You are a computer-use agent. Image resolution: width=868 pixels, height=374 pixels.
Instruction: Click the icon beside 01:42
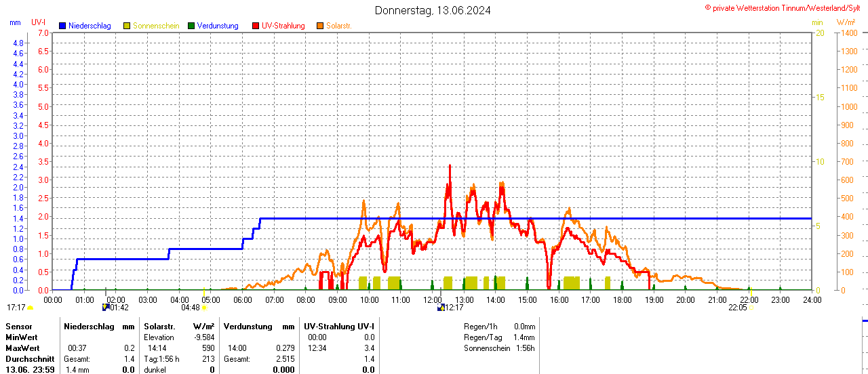(106, 308)
